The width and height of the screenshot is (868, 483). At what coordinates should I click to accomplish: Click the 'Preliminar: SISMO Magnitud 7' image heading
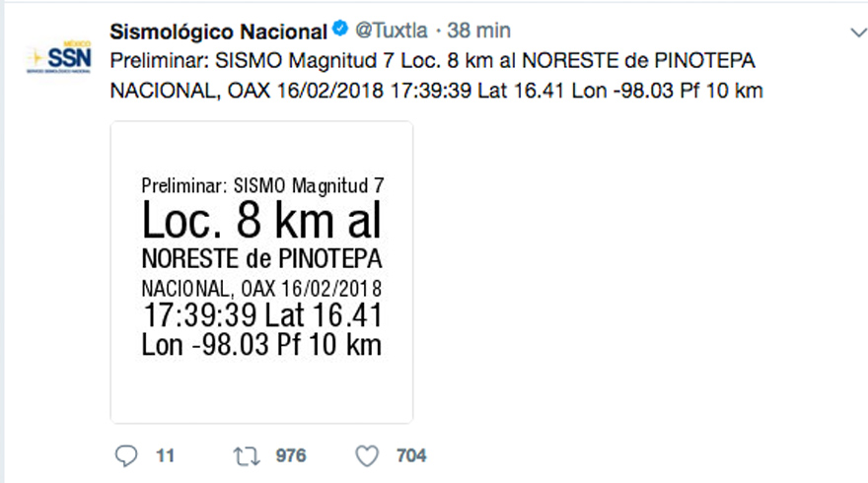[262, 186]
